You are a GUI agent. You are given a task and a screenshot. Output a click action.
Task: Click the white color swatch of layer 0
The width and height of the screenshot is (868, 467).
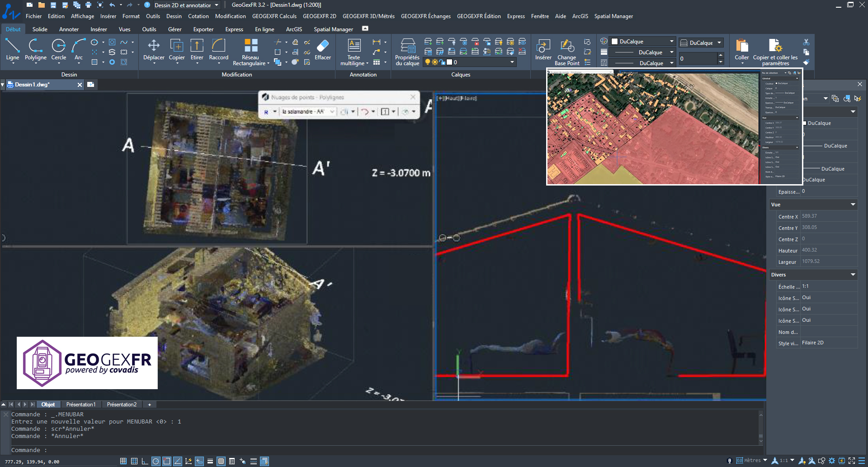pos(449,62)
